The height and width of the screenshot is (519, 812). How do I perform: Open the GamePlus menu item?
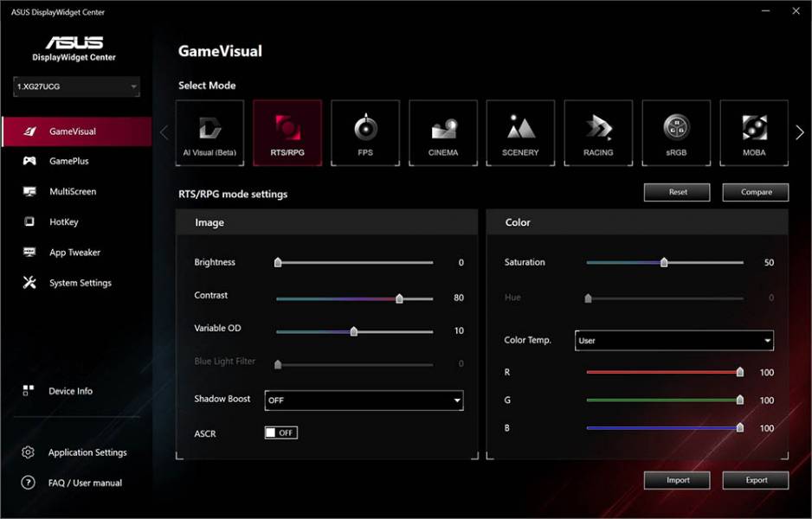(x=69, y=161)
